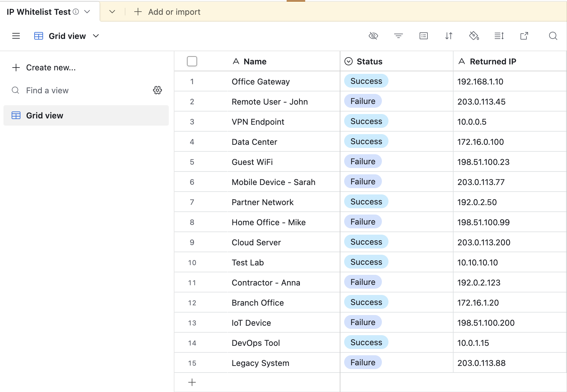Click the grid icon beside Grid view title
Screen dimensions: 567x392
point(39,36)
